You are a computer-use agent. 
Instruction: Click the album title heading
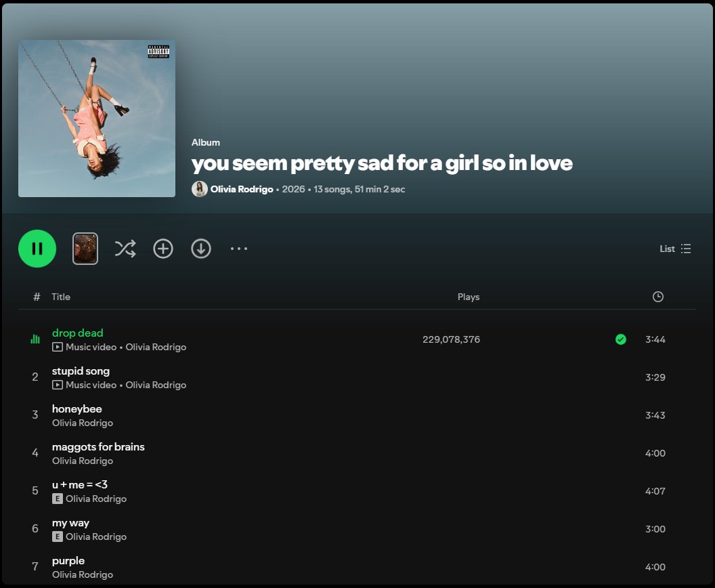[x=382, y=163]
